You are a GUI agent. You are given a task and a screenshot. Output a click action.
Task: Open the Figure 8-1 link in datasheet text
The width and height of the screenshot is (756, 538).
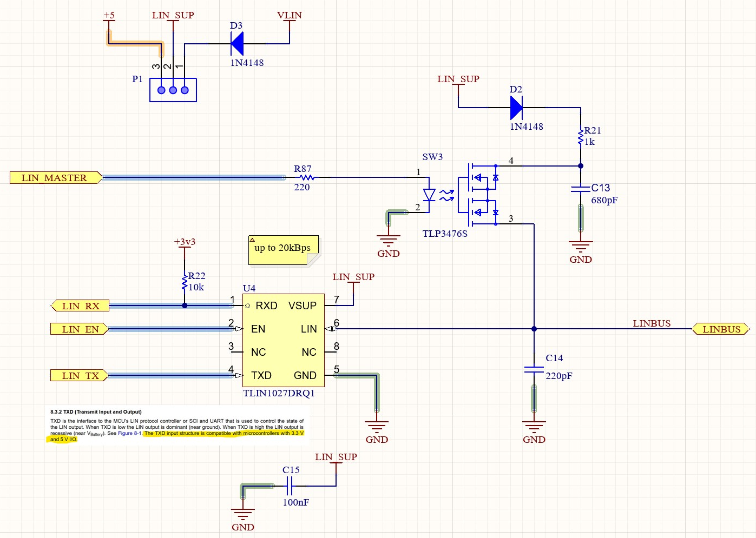[x=129, y=433]
